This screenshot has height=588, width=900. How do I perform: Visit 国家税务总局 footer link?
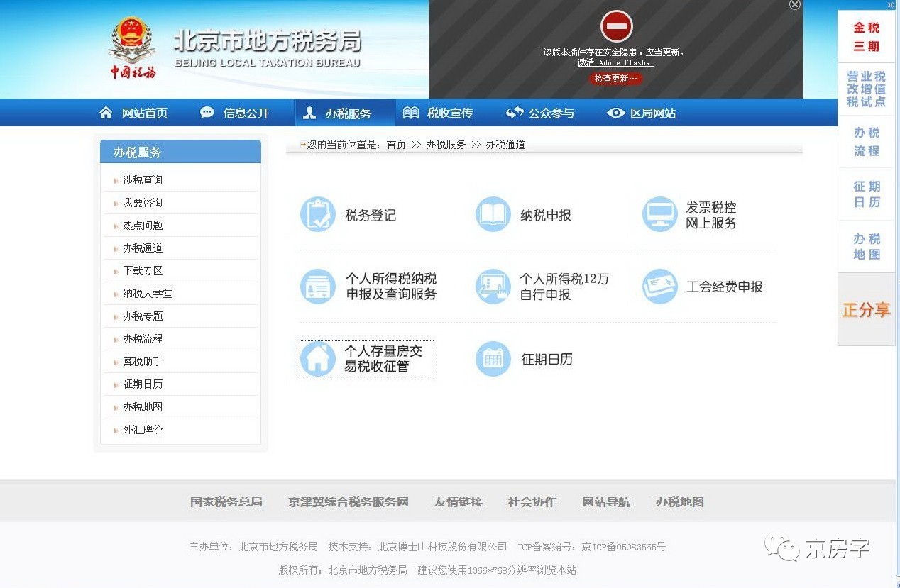pyautogui.click(x=226, y=501)
